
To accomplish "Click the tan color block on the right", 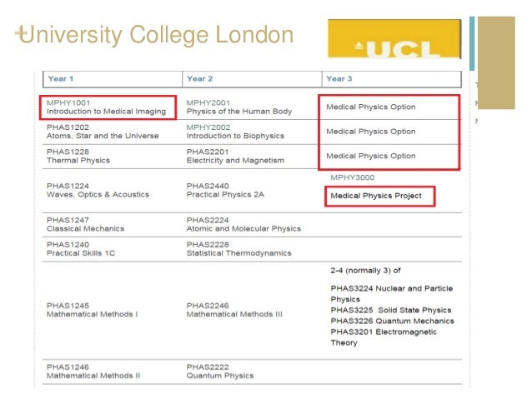I will 496,62.
